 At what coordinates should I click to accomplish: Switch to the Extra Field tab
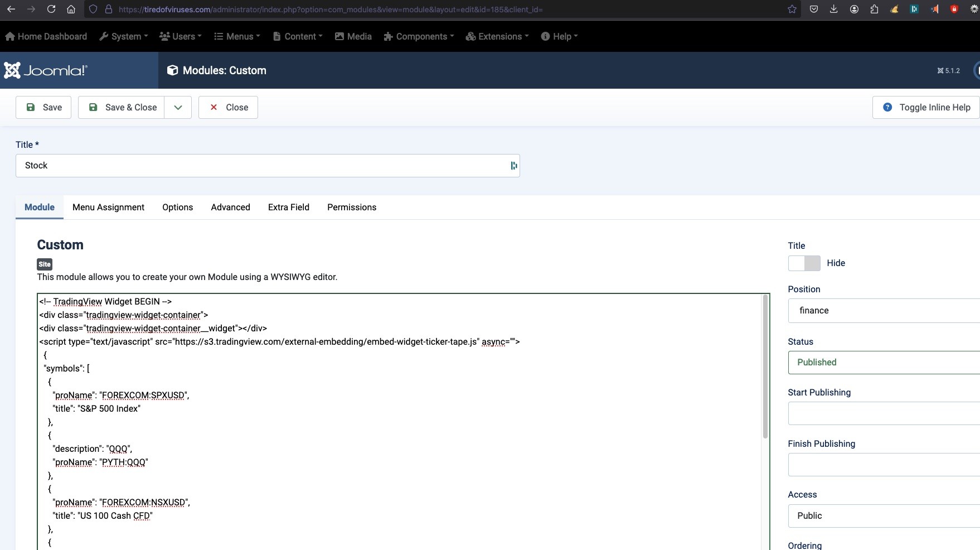click(x=289, y=208)
